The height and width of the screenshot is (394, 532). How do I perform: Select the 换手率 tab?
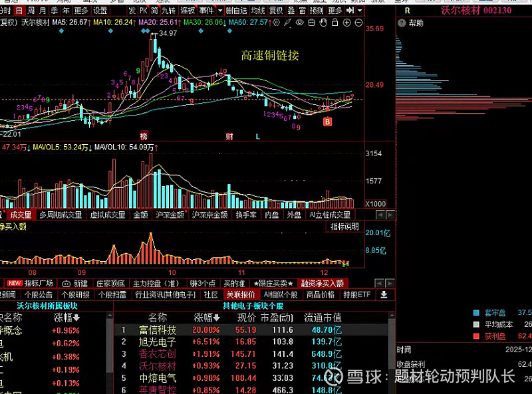246,215
